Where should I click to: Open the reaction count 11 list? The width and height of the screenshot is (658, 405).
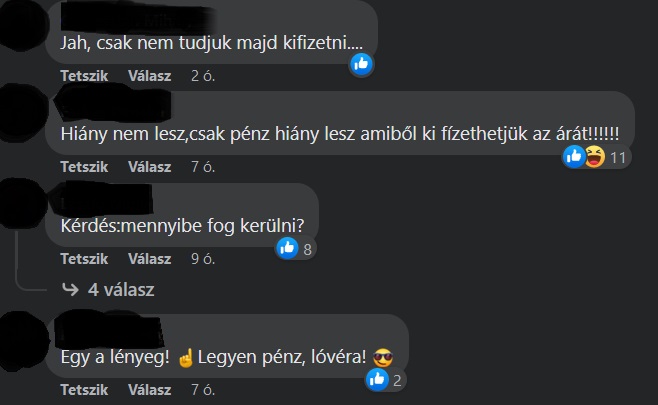point(618,158)
